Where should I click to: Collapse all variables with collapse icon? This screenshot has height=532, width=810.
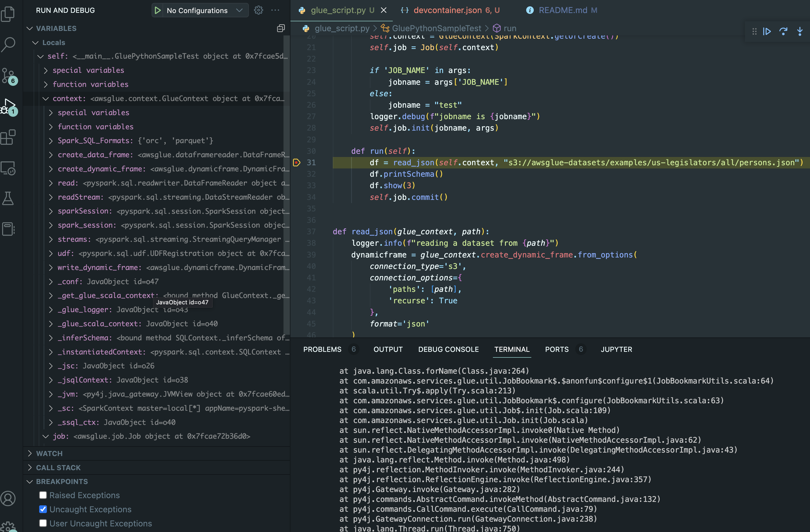281,28
